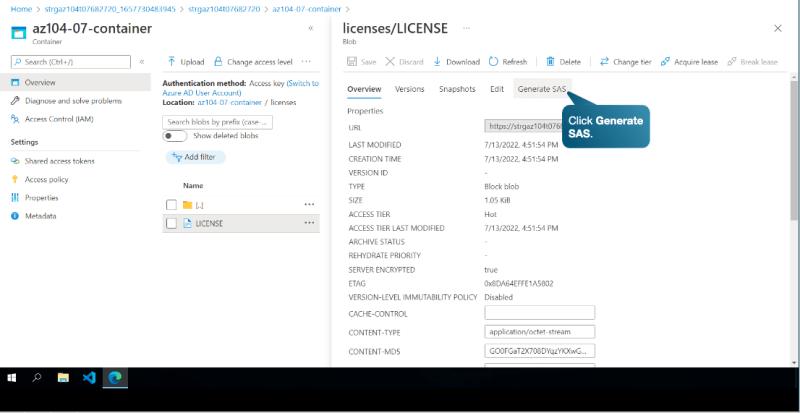The image size is (800, 413).
Task: Switch to the Snapshots tab
Action: click(x=457, y=89)
